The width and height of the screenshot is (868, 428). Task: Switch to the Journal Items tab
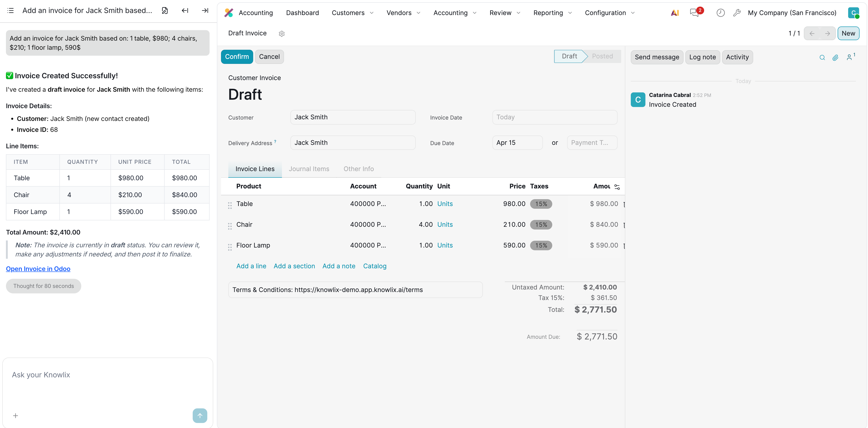click(x=309, y=169)
